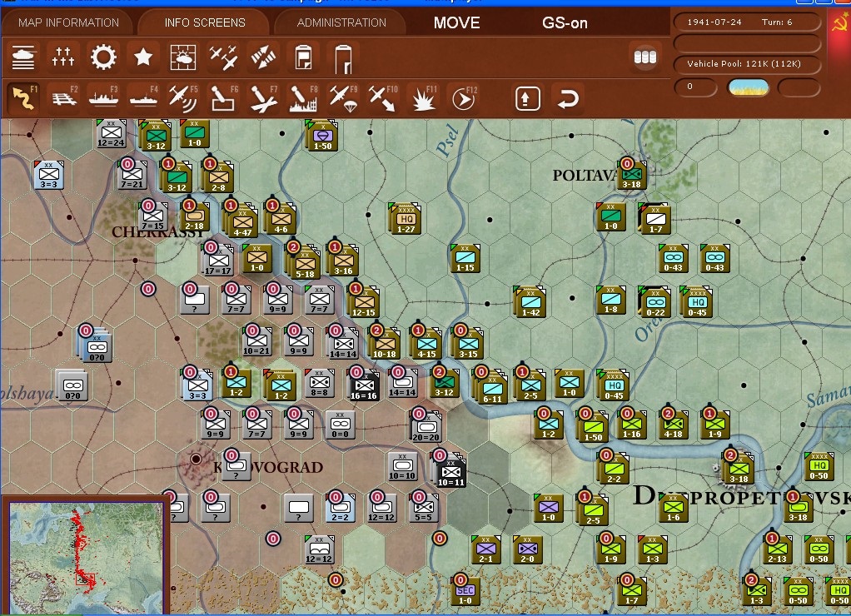The image size is (851, 616).
Task: Select the 12-15 Soviet unit stack
Action: [x=364, y=301]
